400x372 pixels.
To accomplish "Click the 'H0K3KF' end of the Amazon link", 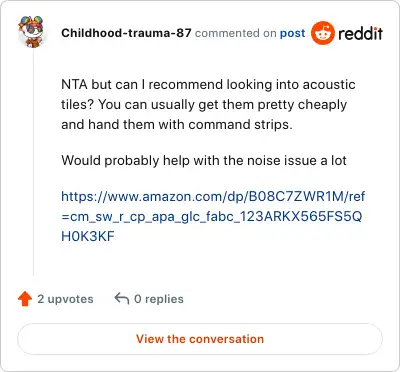I will [x=88, y=236].
